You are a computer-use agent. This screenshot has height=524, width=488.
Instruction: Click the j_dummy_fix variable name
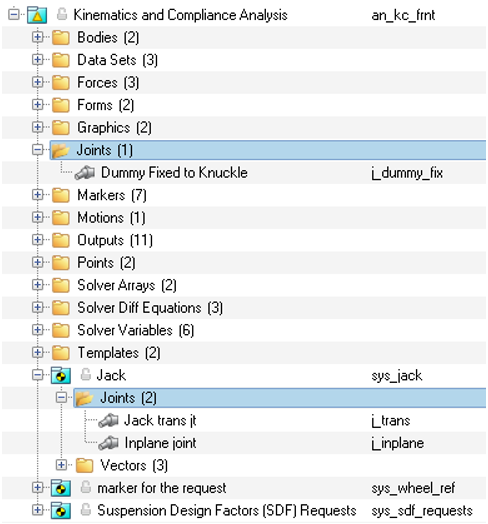(x=407, y=173)
